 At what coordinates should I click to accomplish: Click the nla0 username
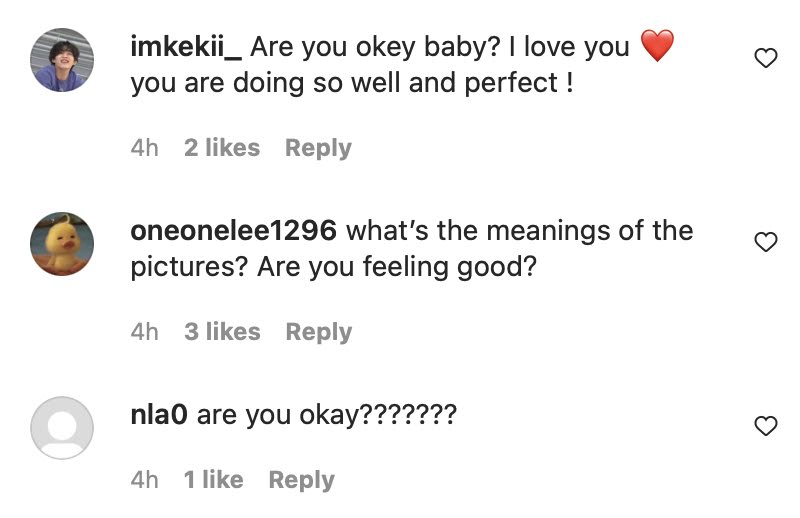click(159, 414)
